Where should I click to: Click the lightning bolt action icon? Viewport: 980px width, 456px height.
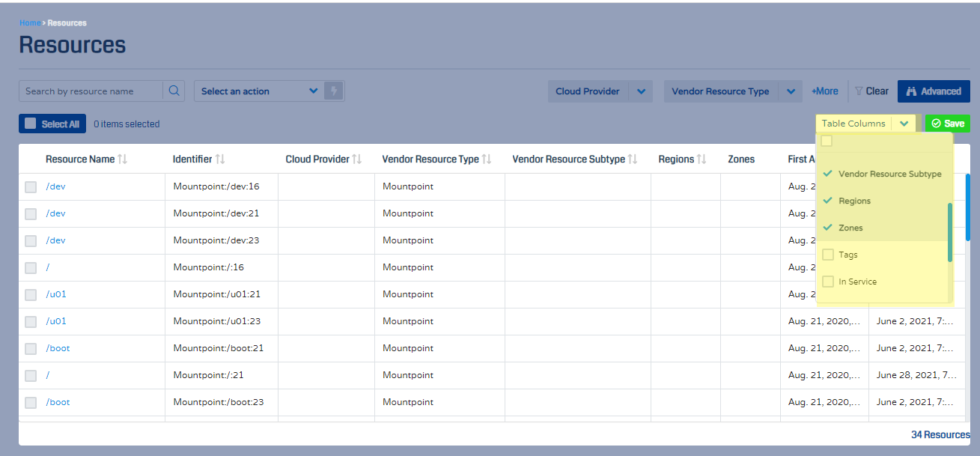click(334, 91)
